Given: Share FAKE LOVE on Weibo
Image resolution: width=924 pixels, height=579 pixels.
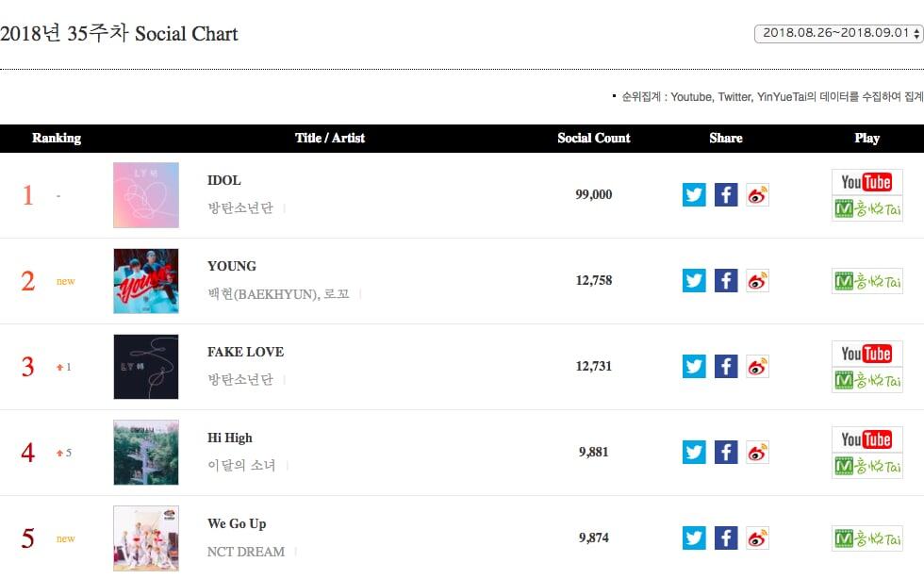Looking at the screenshot, I should pyautogui.click(x=757, y=367).
